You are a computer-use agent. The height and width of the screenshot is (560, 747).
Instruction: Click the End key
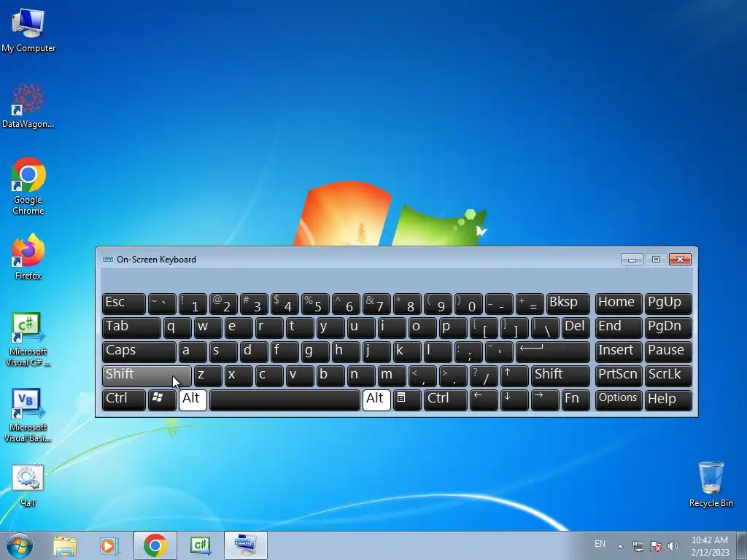(x=619, y=328)
